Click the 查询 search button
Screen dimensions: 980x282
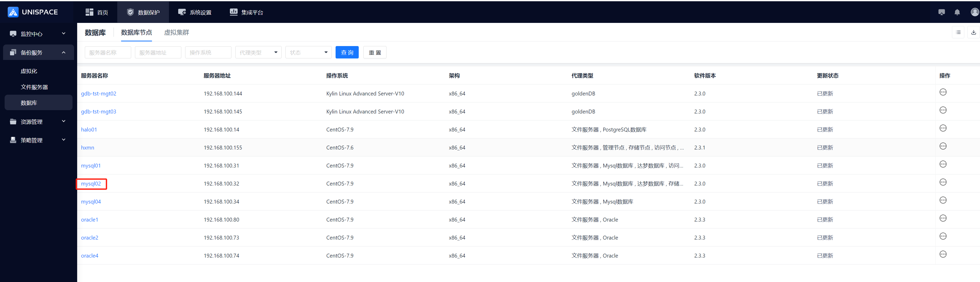tap(347, 52)
